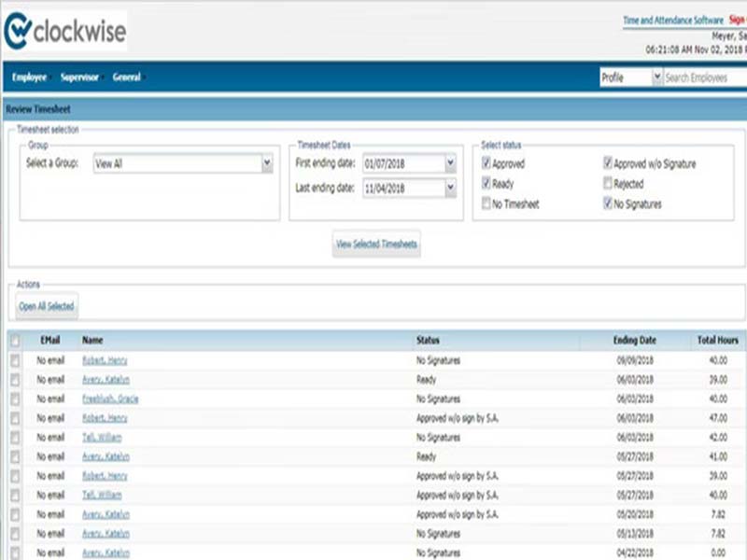Uncheck the Approved status checkbox
747x560 pixels.
click(x=486, y=163)
